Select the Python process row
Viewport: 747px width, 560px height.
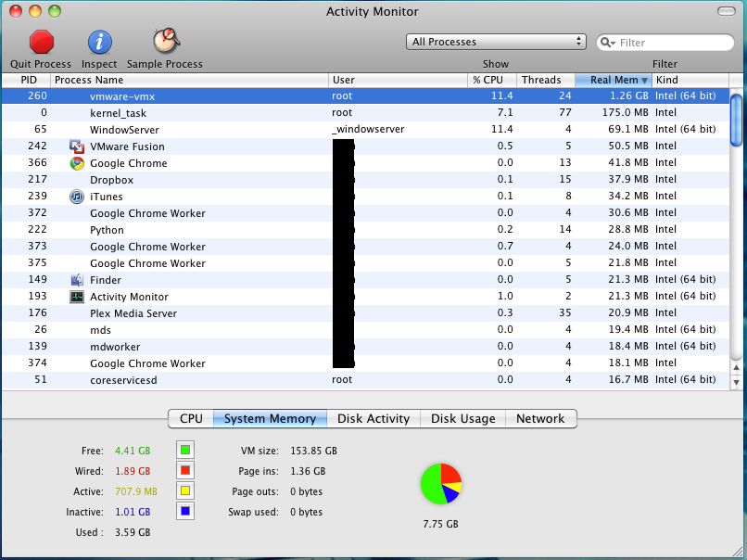pos(365,229)
